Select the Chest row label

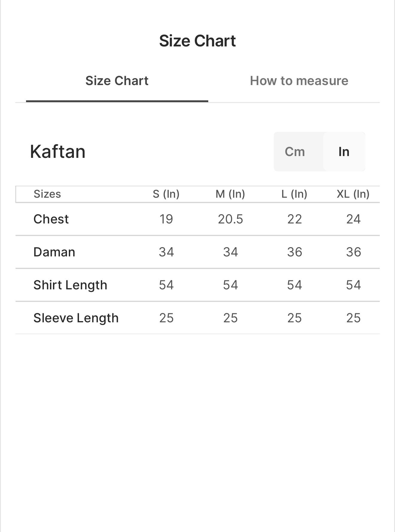coord(51,219)
